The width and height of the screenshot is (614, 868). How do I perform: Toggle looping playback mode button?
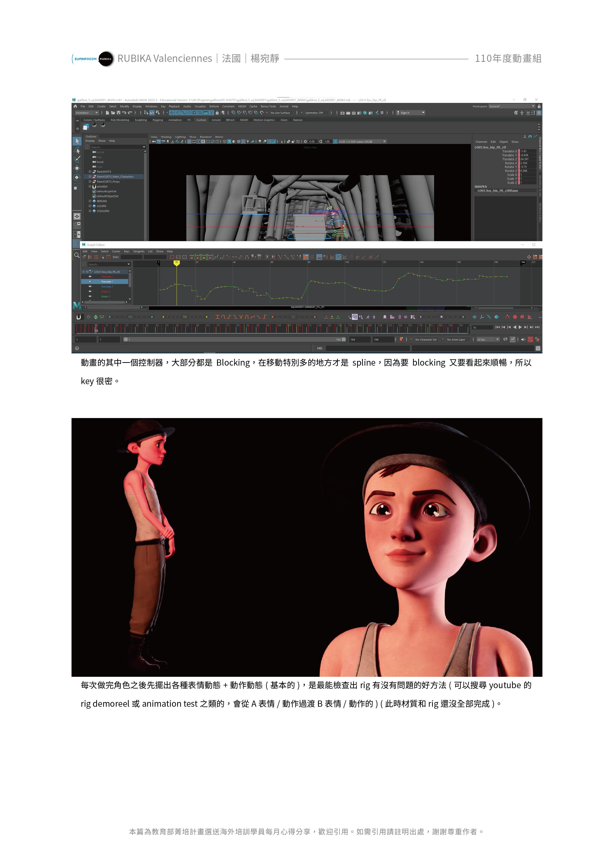(505, 339)
